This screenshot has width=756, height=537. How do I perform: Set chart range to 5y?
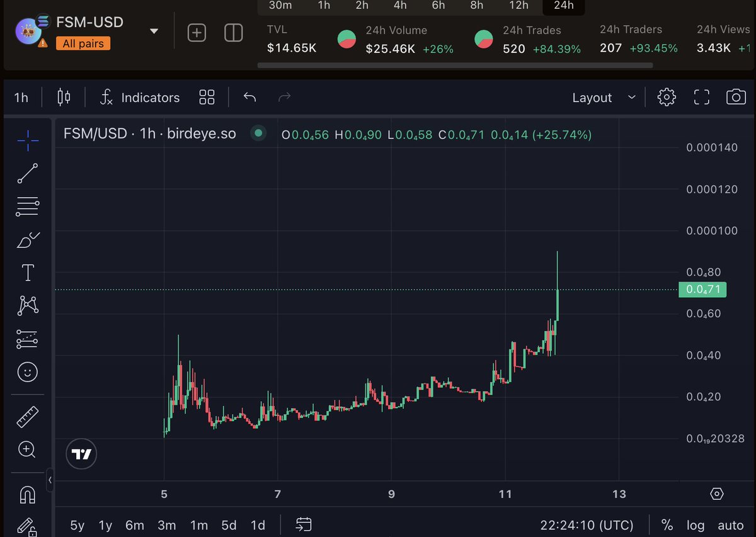coord(77,525)
